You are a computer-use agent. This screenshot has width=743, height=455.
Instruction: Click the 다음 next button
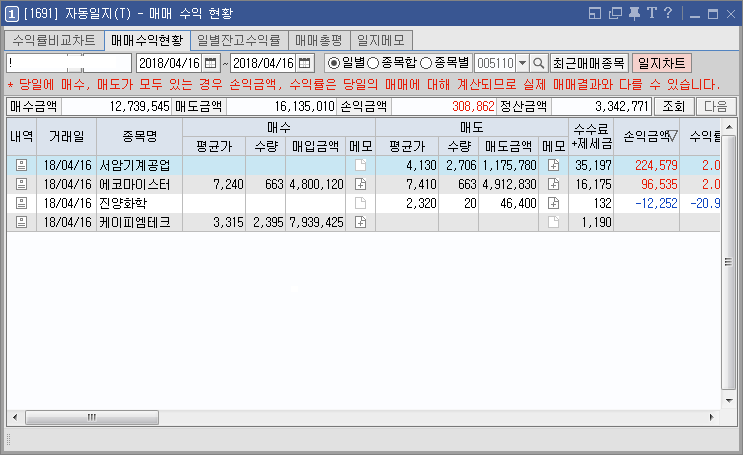click(x=716, y=106)
